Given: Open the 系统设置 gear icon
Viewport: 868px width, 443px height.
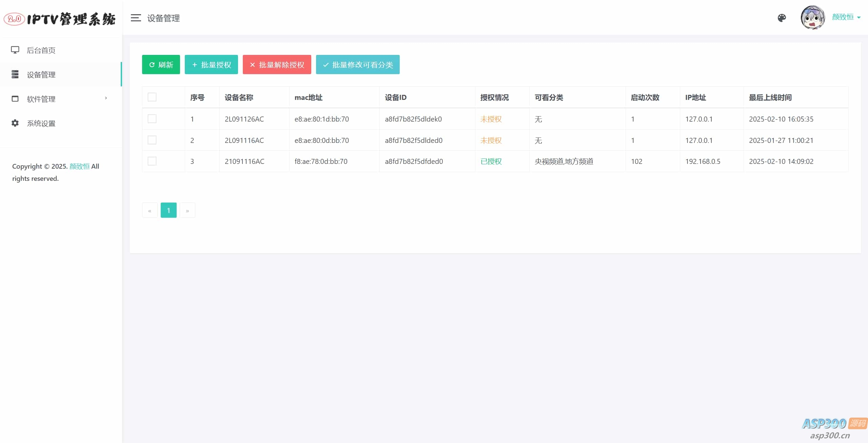Looking at the screenshot, I should tap(15, 123).
